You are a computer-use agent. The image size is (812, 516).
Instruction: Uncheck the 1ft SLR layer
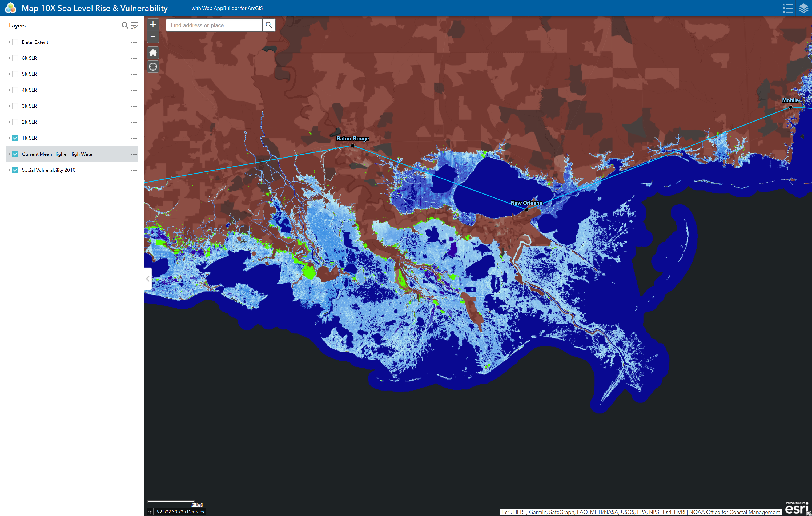15,138
